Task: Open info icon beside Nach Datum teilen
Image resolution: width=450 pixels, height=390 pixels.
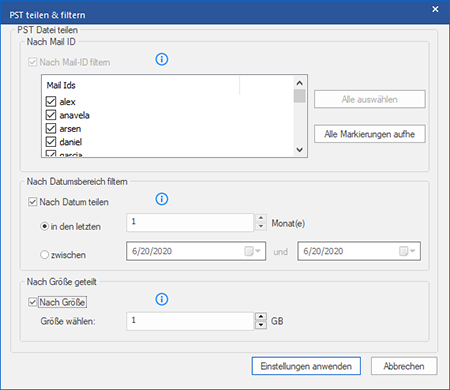Action: (x=162, y=199)
